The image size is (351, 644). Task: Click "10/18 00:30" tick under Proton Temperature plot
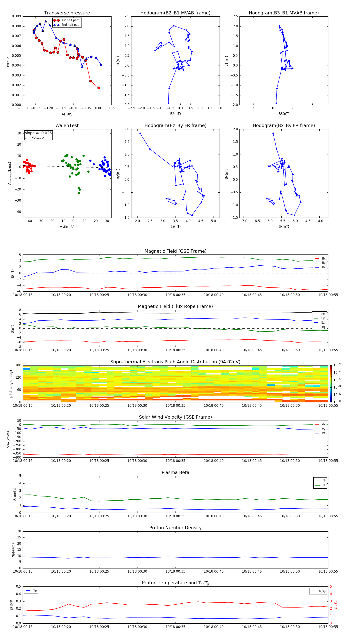click(x=137, y=627)
